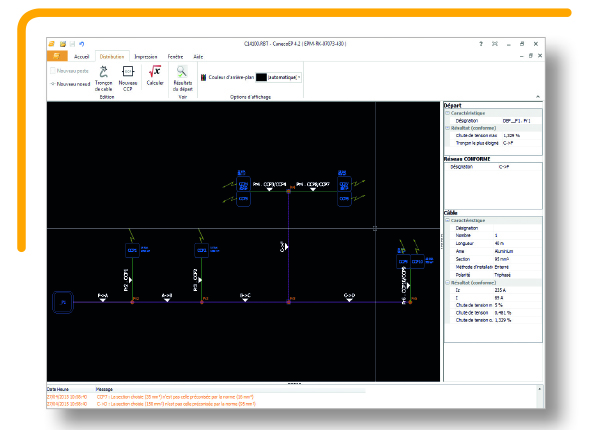
Task: Open Résultats du départ magnifier icon
Action: (x=182, y=72)
